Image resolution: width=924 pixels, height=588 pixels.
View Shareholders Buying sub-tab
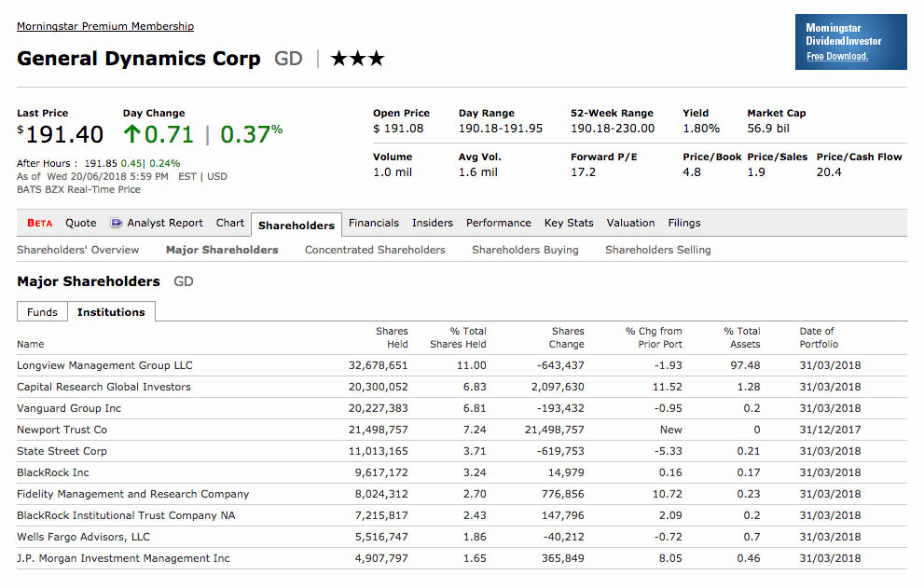[525, 250]
